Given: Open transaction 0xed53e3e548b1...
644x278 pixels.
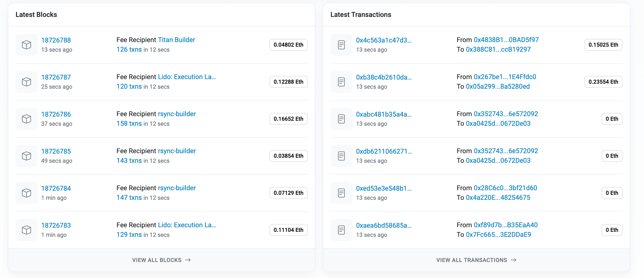Looking at the screenshot, I should click(384, 188).
